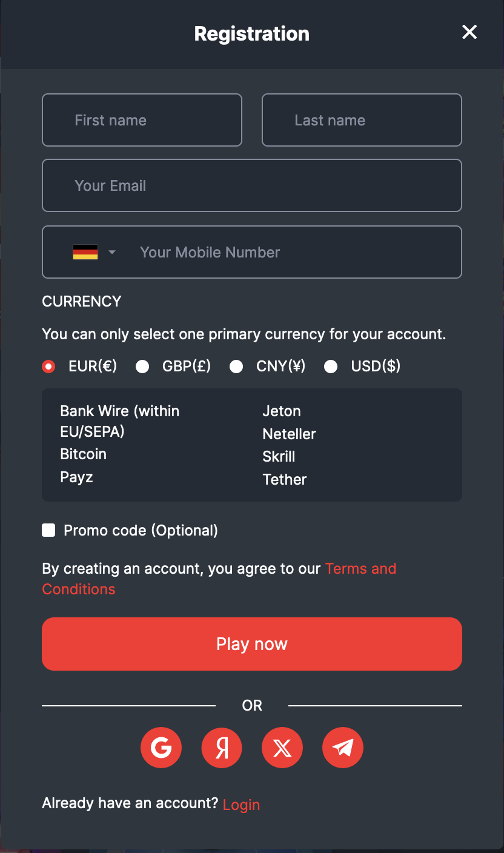
Task: Click the German flag icon
Action: (85, 252)
